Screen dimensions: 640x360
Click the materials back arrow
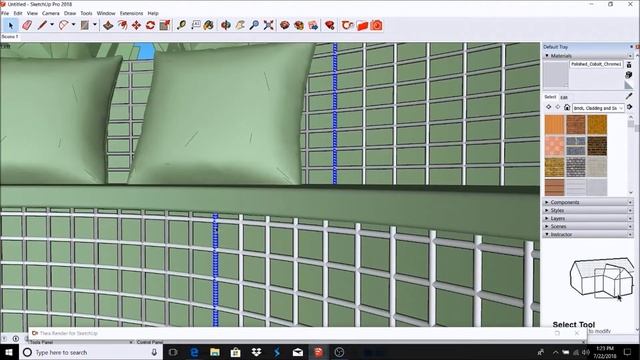pos(549,107)
